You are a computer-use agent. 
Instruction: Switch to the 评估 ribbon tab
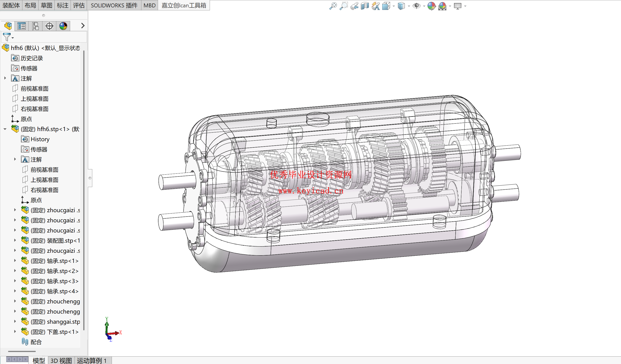point(79,5)
